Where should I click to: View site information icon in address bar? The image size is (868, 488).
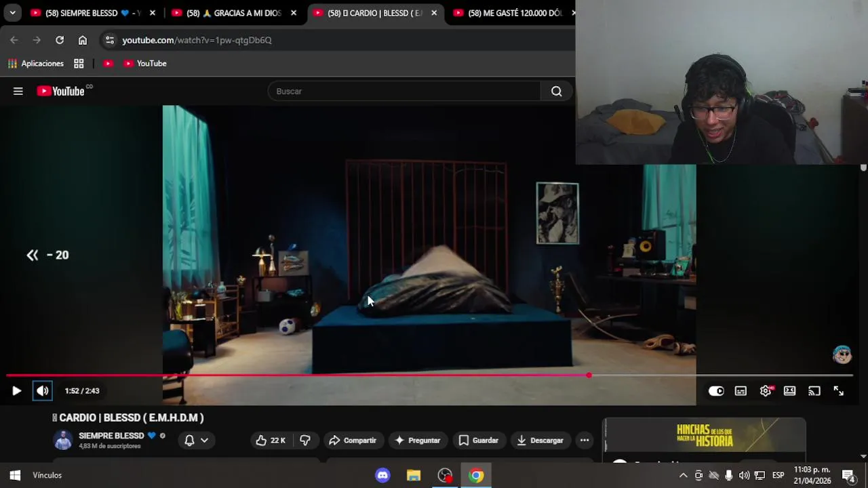(110, 40)
